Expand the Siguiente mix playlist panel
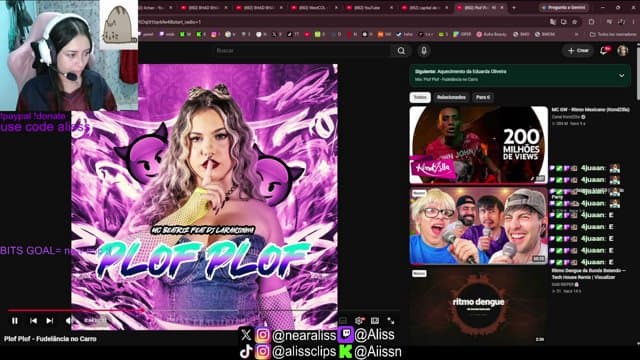Image resolution: width=640 pixels, height=360 pixels. pos(621,76)
